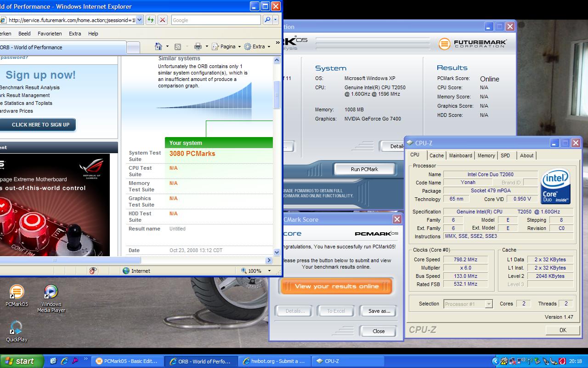
Task: Click the RSS feeds icon in IE toolbar
Action: tap(178, 46)
